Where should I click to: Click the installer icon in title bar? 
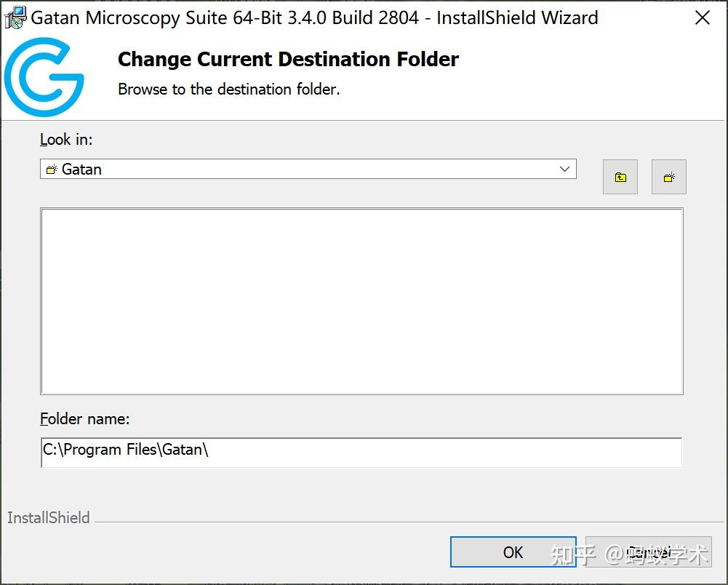coord(15,17)
